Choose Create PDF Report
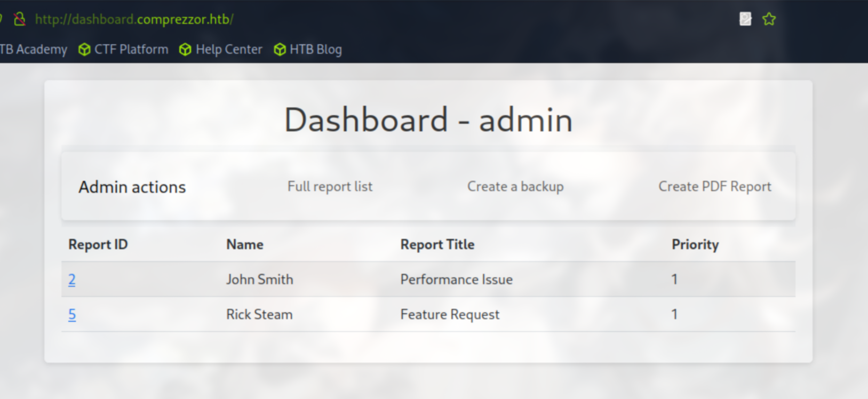 click(x=714, y=187)
